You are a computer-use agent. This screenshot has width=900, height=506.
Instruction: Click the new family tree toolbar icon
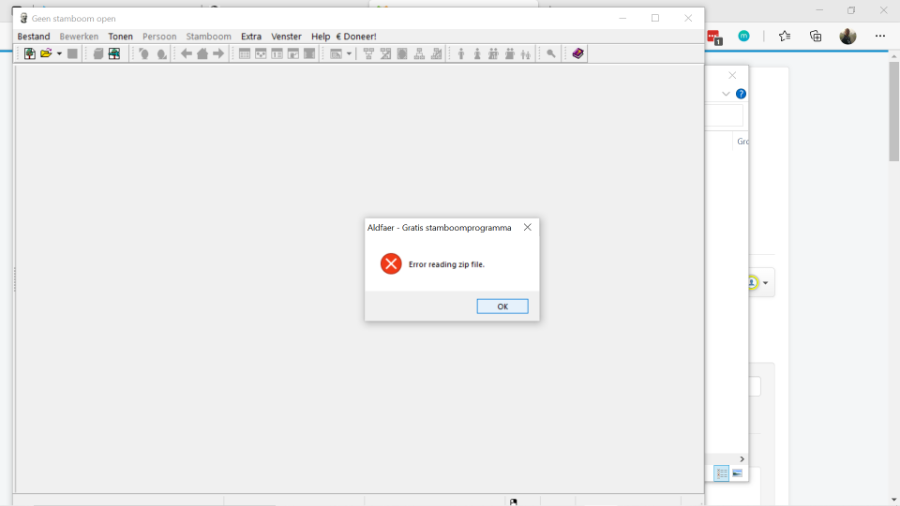coord(30,54)
